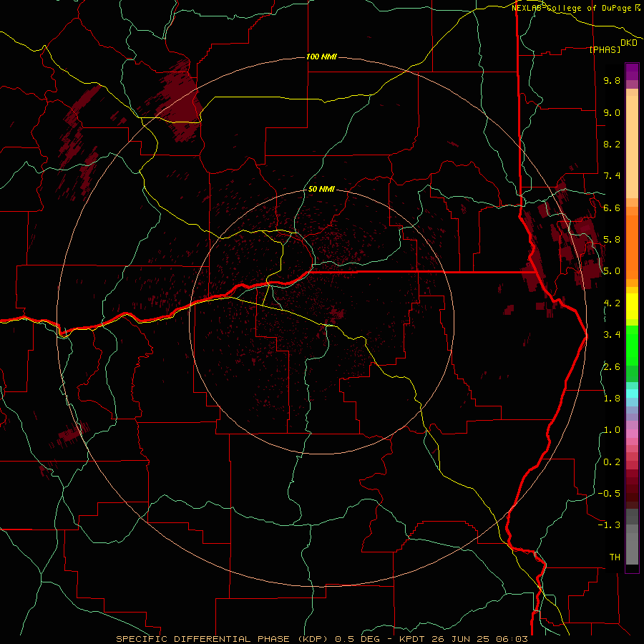644x644 pixels.
Task: Select the yellow color bar segment near 4.2
Action: pos(632,306)
